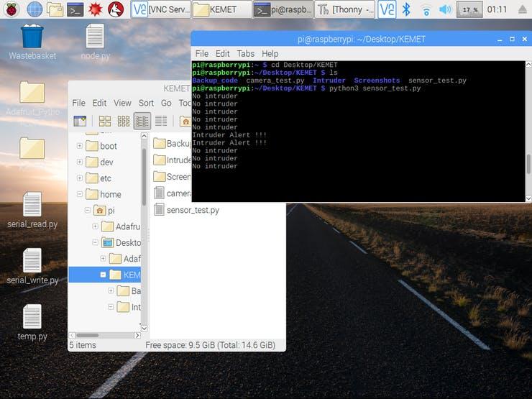Open the volume control tray icon
This screenshot has height=399, width=532.
pos(445,9)
